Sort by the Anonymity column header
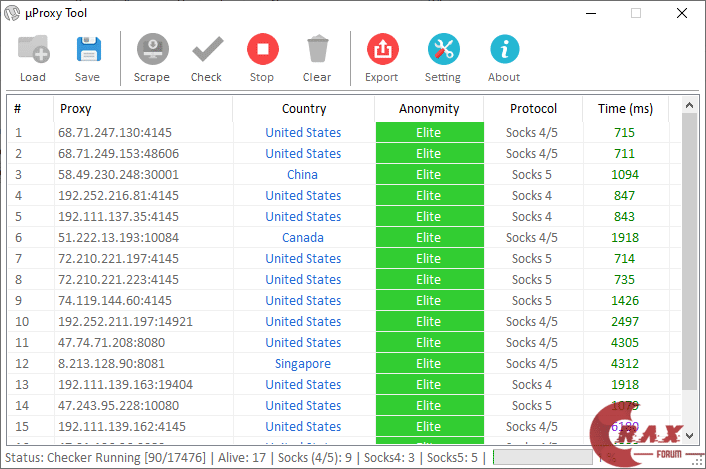 coord(429,109)
